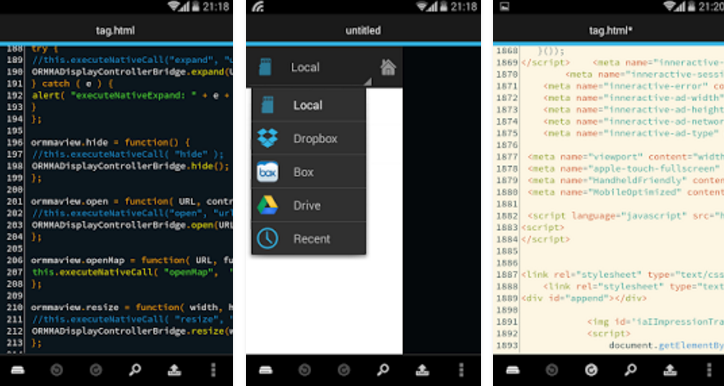Click the blue Box logo icon
The width and height of the screenshot is (724, 386).
click(x=267, y=172)
